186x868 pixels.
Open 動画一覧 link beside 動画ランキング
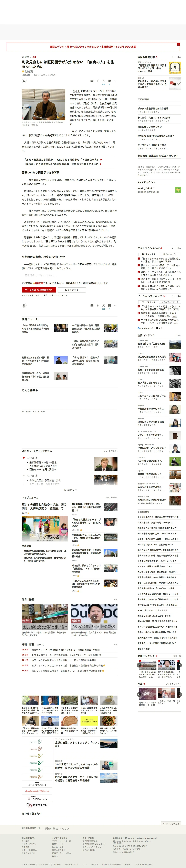point(177,656)
